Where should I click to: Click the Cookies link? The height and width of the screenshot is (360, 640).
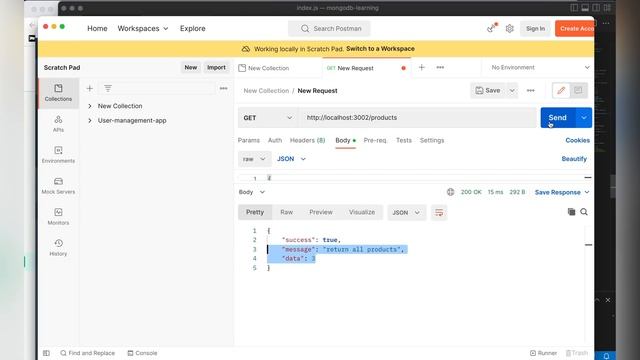(x=578, y=140)
